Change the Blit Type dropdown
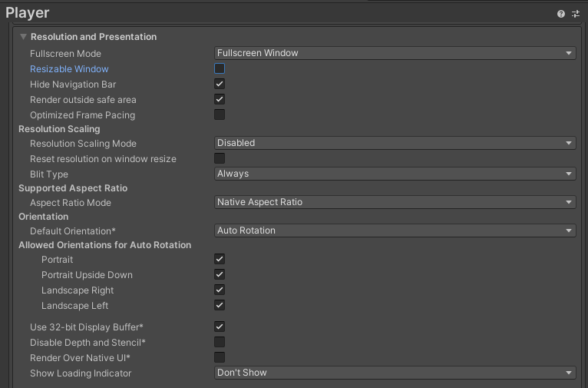 coord(395,174)
